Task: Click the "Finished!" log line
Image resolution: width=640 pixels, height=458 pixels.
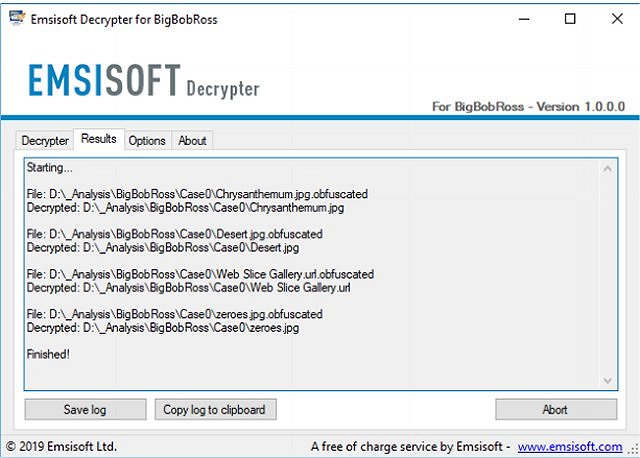Action: click(x=48, y=354)
